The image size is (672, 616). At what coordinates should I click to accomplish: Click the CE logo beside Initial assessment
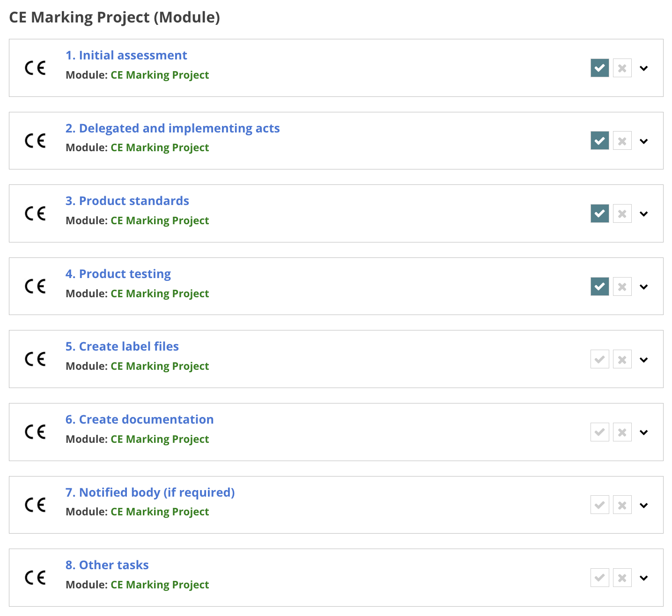tap(35, 68)
